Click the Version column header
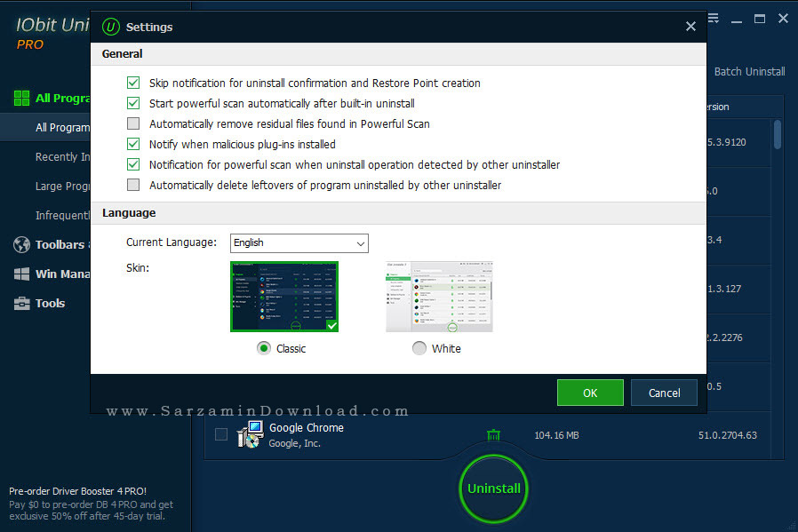Screen dimensions: 798x532 (x=718, y=107)
